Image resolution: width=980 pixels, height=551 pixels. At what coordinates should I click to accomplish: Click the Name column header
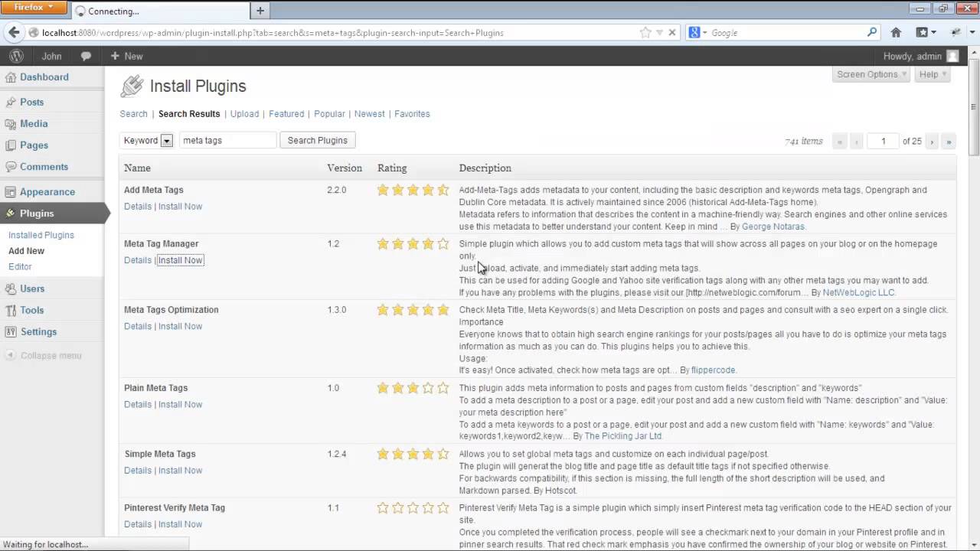[x=137, y=168]
